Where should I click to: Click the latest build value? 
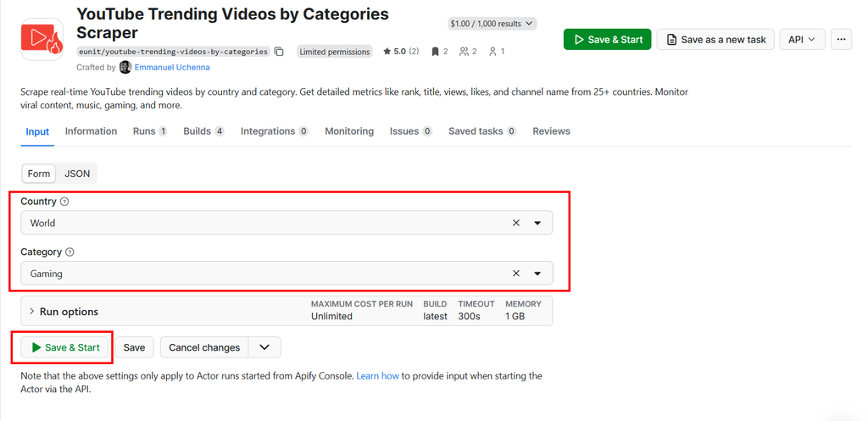tap(435, 317)
